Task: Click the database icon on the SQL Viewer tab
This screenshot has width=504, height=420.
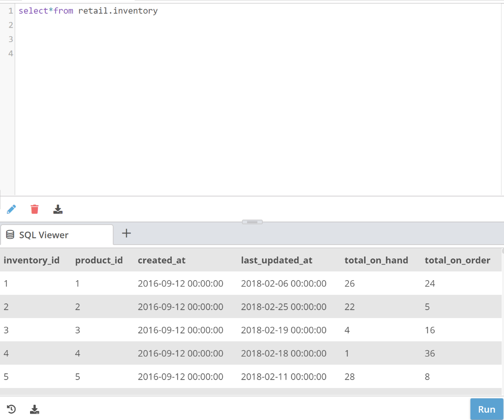Action: pos(9,235)
